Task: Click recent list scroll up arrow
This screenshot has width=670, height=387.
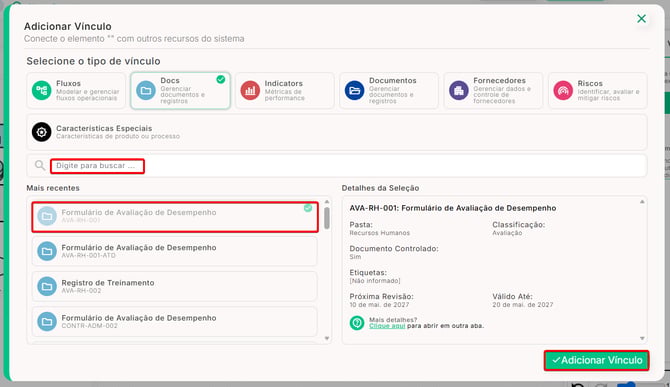Action: pos(327,202)
